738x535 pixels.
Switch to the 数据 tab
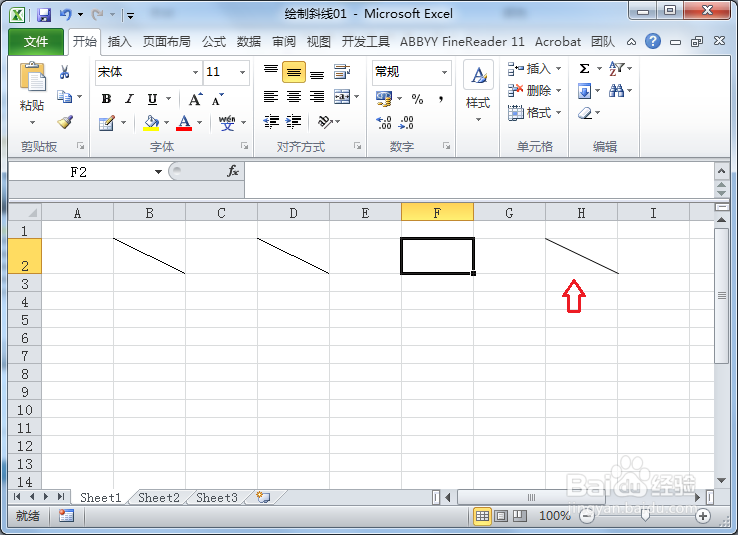pyautogui.click(x=249, y=42)
